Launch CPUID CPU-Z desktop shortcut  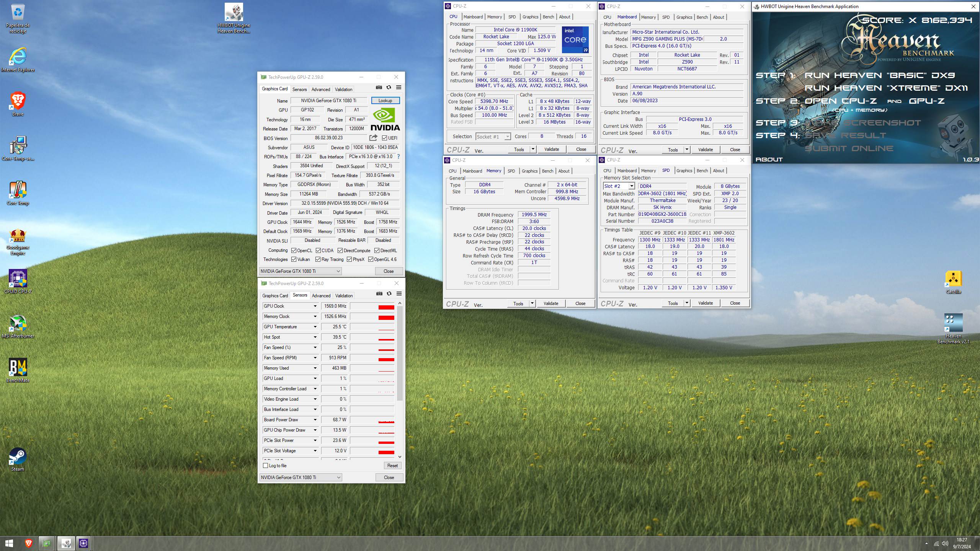(18, 282)
